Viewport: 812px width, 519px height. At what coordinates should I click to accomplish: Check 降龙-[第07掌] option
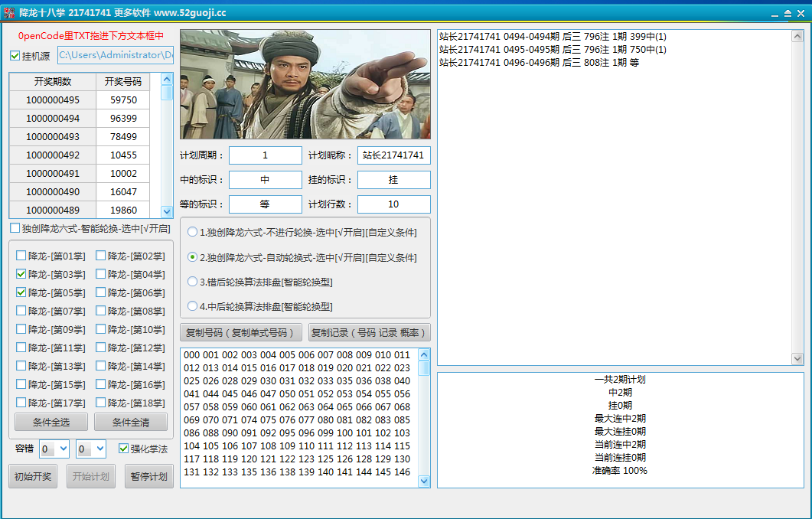[21, 311]
